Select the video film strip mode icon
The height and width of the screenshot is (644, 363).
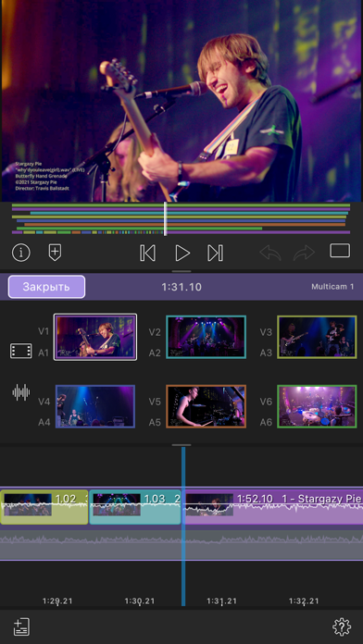pyautogui.click(x=21, y=351)
